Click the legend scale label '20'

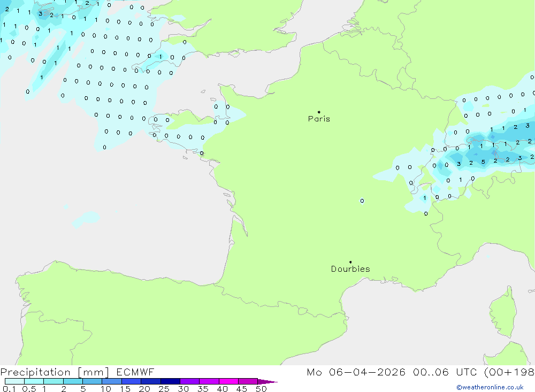pos(144,389)
